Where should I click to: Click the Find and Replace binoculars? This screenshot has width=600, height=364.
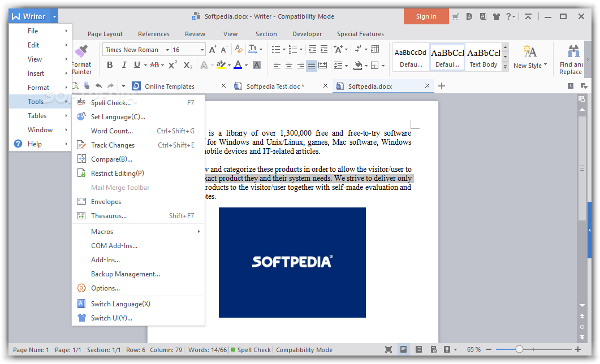tap(573, 51)
